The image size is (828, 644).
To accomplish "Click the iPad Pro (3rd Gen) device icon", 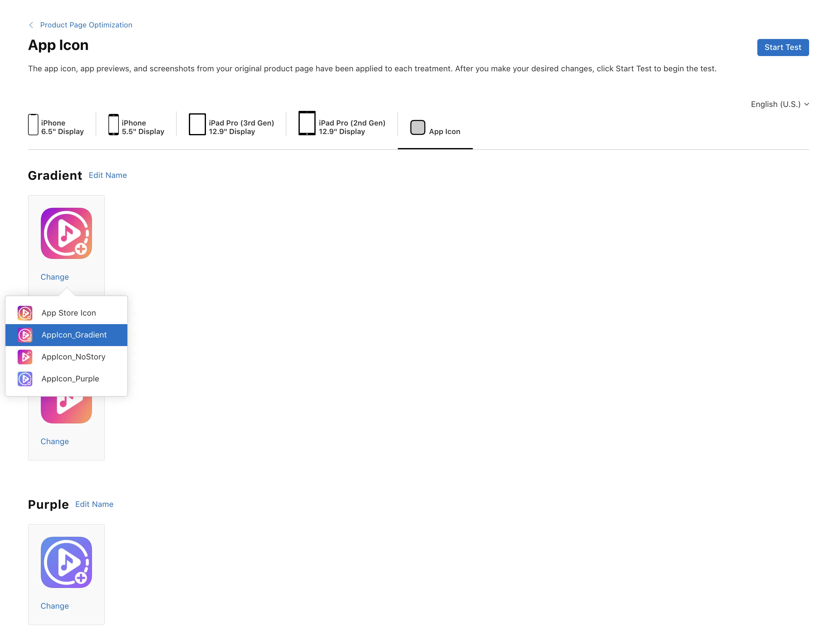I will (x=197, y=124).
